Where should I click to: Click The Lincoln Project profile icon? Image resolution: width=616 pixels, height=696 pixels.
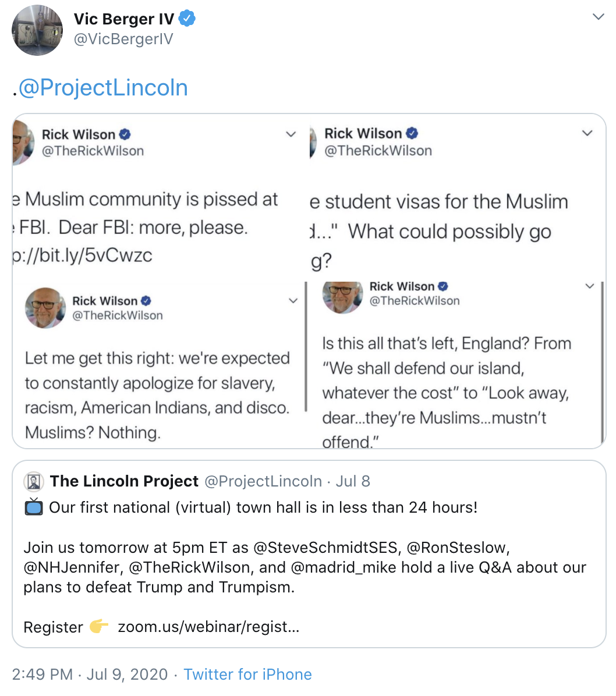(x=33, y=481)
